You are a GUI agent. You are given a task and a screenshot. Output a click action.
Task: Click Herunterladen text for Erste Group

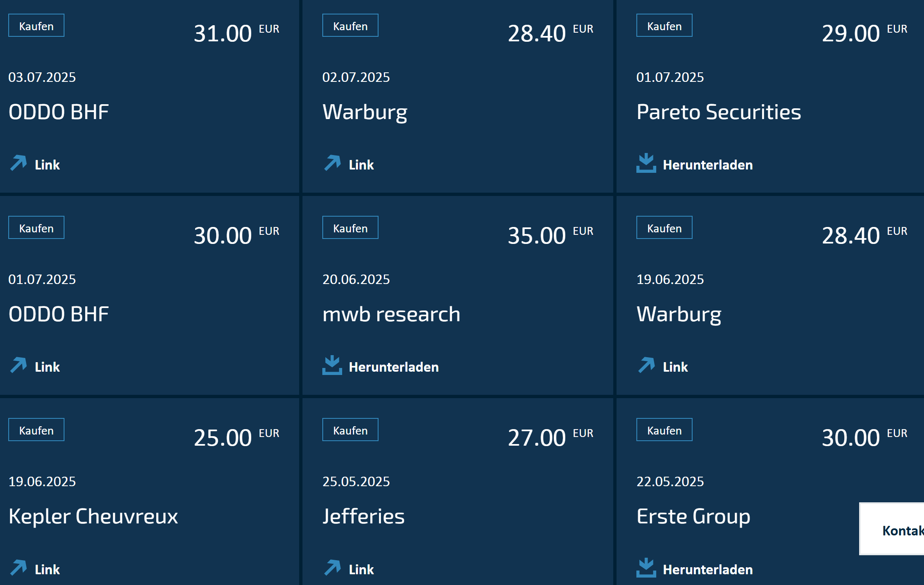tap(708, 570)
